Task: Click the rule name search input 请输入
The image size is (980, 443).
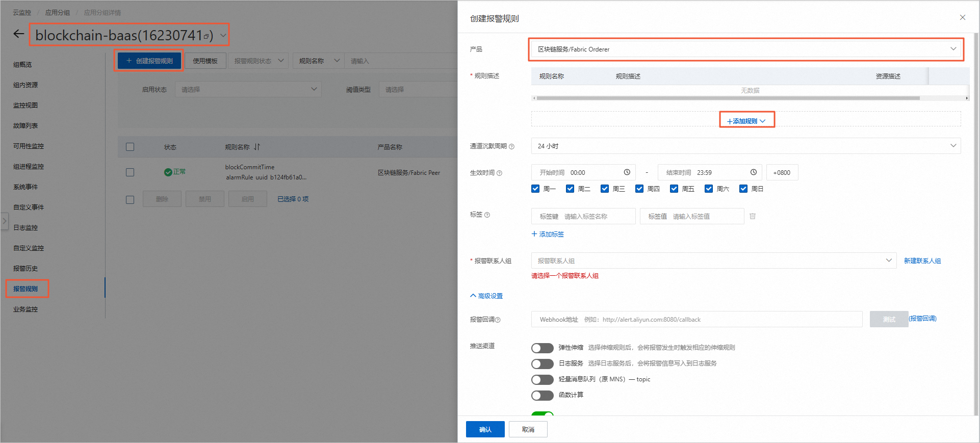Action: pyautogui.click(x=401, y=61)
